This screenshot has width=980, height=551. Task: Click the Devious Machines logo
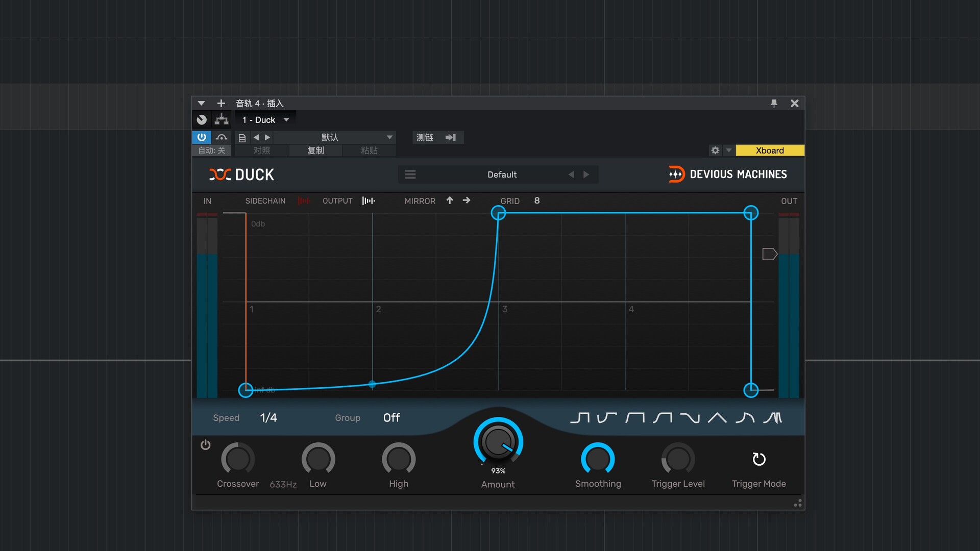click(x=728, y=174)
